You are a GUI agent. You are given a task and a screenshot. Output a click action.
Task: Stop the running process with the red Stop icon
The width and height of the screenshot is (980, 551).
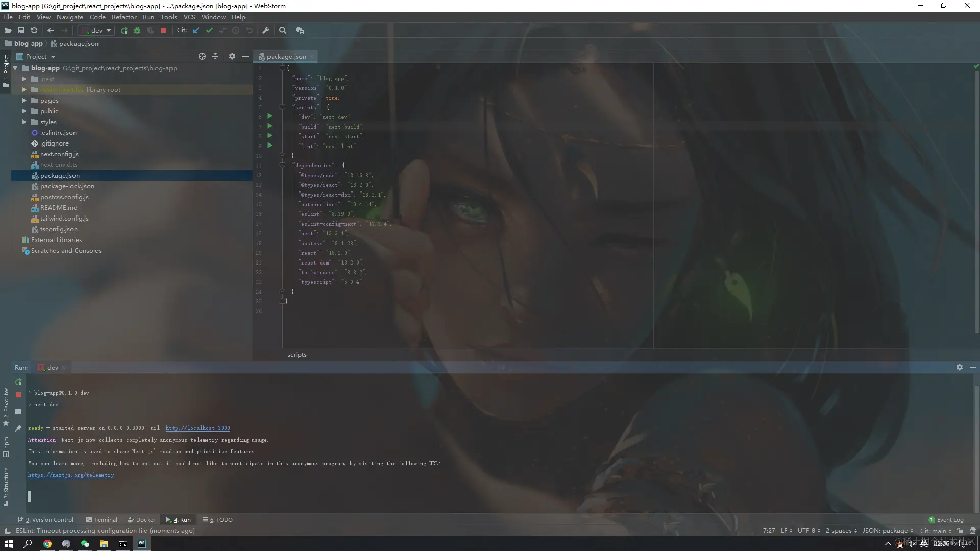tap(163, 30)
